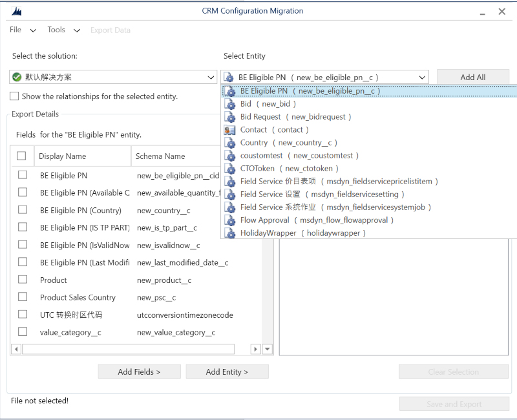Screen dimensions: 517x420
Task: Sort by Schema Name column header
Action: (x=176, y=156)
